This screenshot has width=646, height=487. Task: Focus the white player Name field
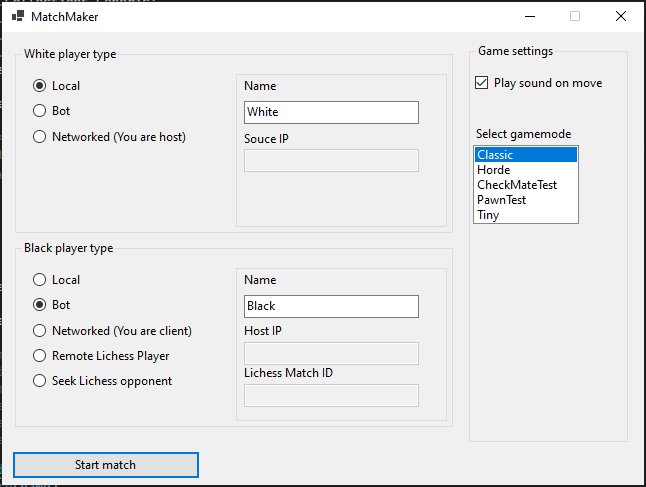click(331, 112)
